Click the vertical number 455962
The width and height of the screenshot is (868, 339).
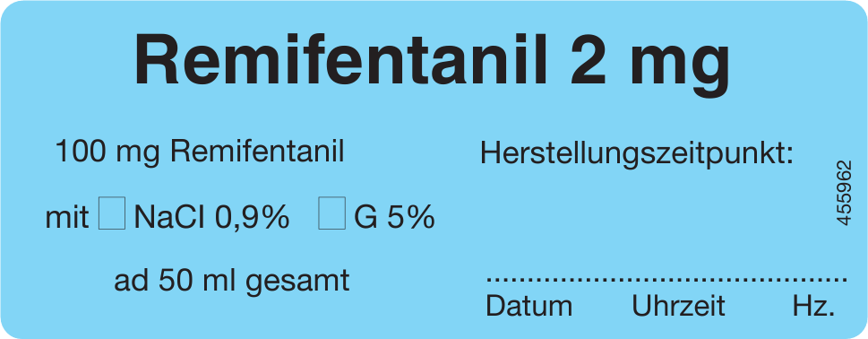[844, 193]
